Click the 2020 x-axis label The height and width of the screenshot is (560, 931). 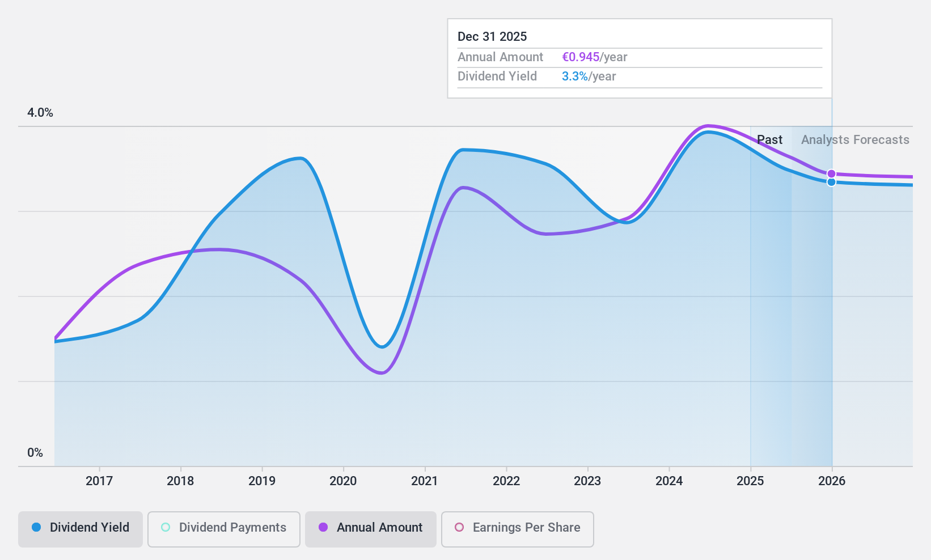[343, 481]
